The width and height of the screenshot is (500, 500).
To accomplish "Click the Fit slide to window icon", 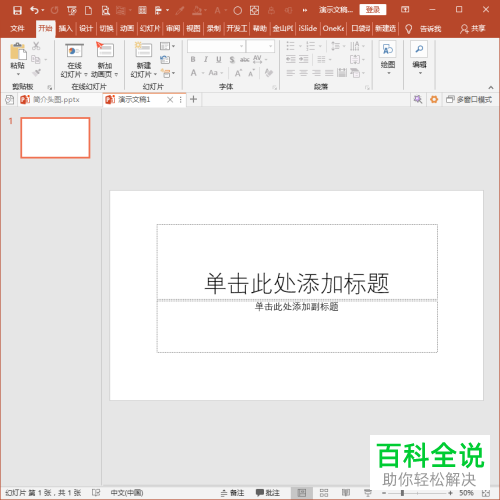I will coord(486,493).
